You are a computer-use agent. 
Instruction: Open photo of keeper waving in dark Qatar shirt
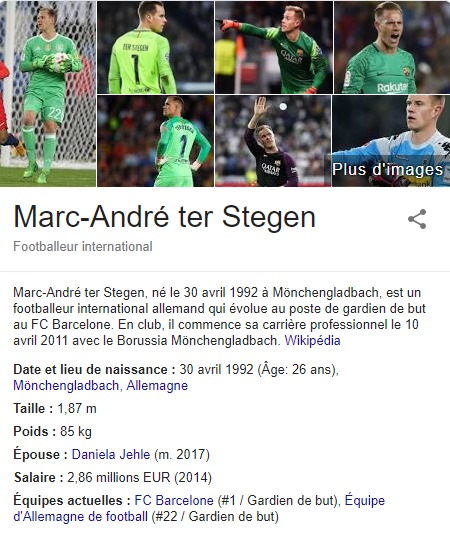[x=273, y=141]
